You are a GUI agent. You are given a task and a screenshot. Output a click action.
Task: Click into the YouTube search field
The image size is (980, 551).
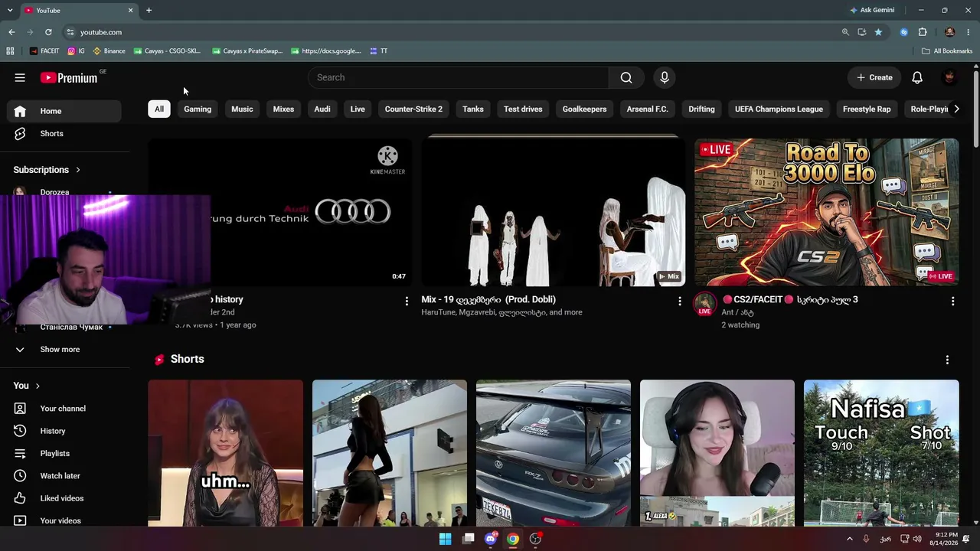tap(458, 77)
